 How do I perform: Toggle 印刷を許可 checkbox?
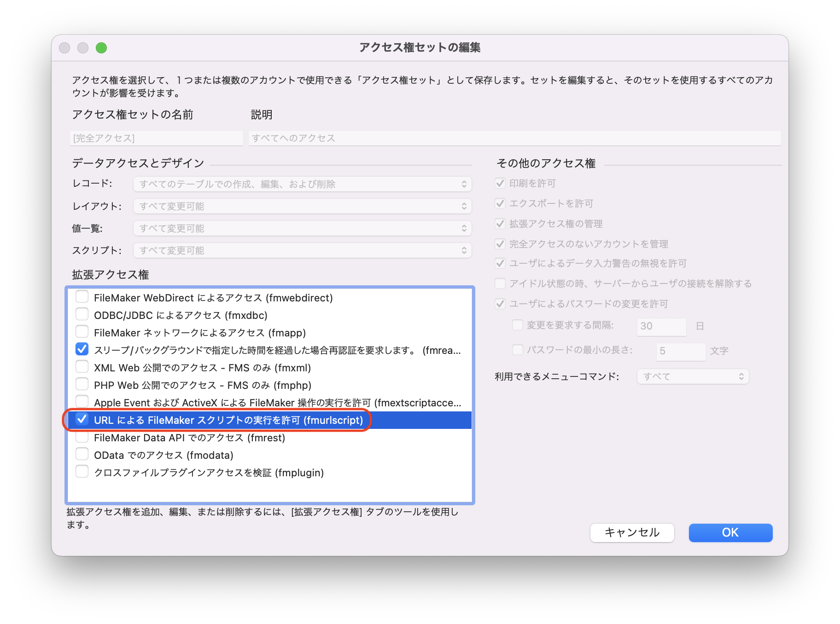pos(500,183)
